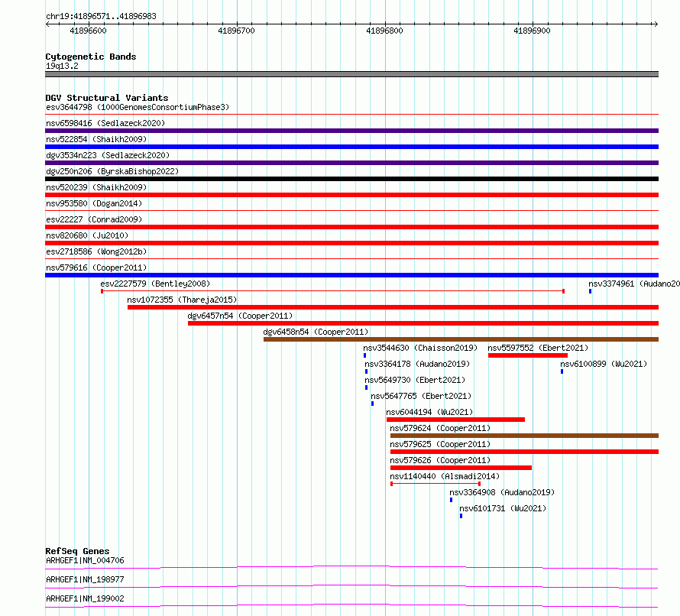Click ruler position 41896800
Image resolution: width=680 pixels, height=616 pixels.
[384, 31]
